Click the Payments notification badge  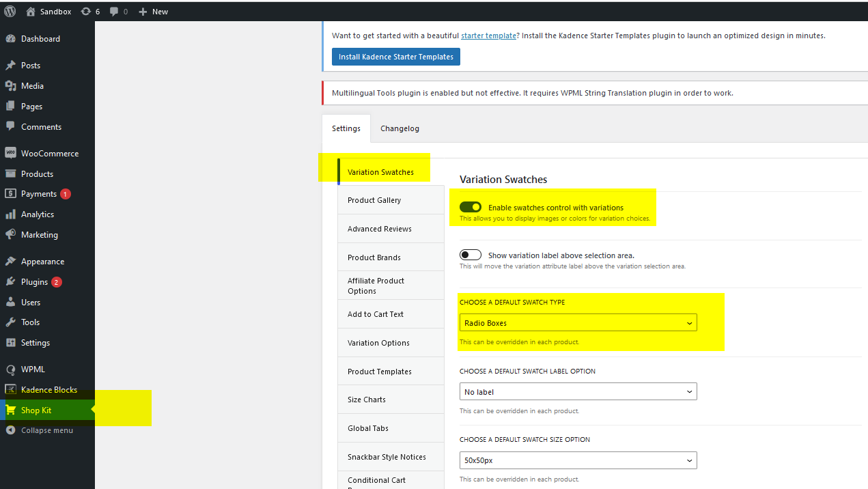tap(66, 194)
